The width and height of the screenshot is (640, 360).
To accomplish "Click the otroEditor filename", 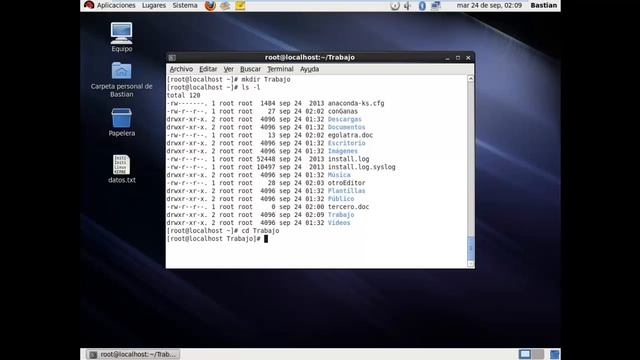I will (347, 183).
